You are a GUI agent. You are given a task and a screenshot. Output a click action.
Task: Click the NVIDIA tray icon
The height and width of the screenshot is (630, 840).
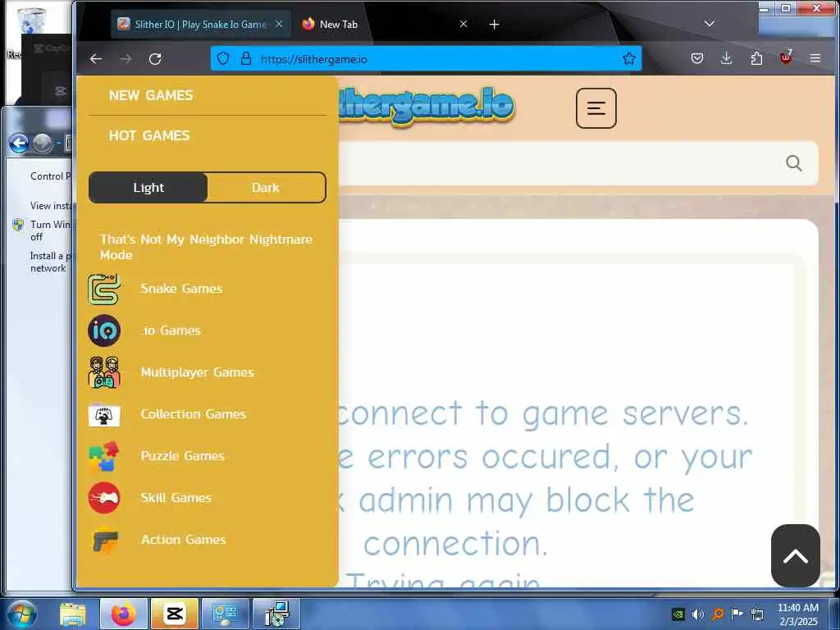(x=678, y=614)
